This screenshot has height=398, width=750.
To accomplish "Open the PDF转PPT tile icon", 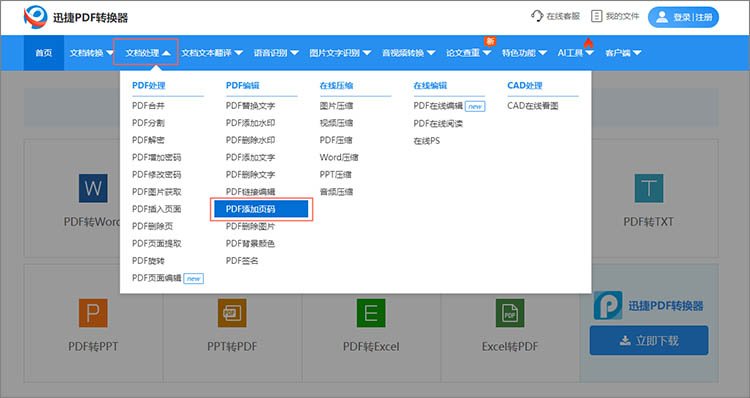I will [x=93, y=313].
